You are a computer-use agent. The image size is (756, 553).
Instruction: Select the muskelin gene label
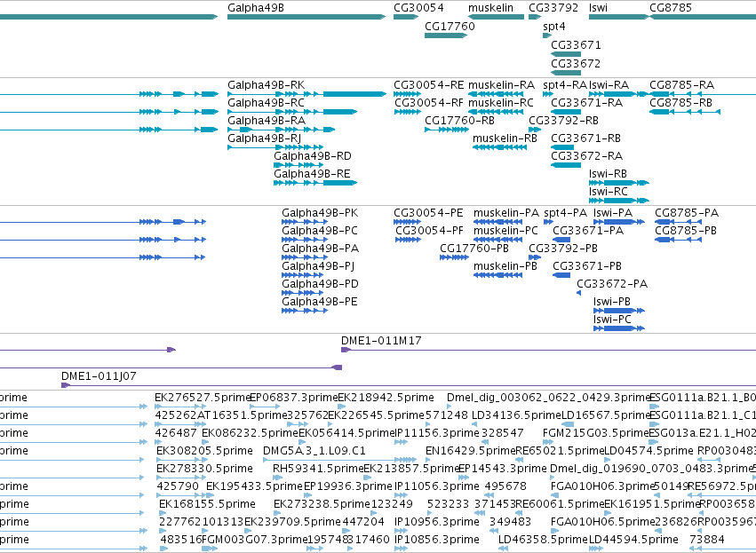click(x=490, y=8)
